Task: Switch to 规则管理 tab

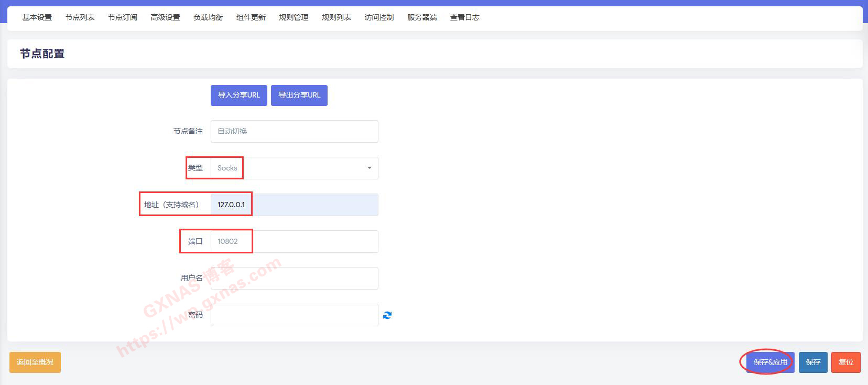Action: pyautogui.click(x=294, y=17)
